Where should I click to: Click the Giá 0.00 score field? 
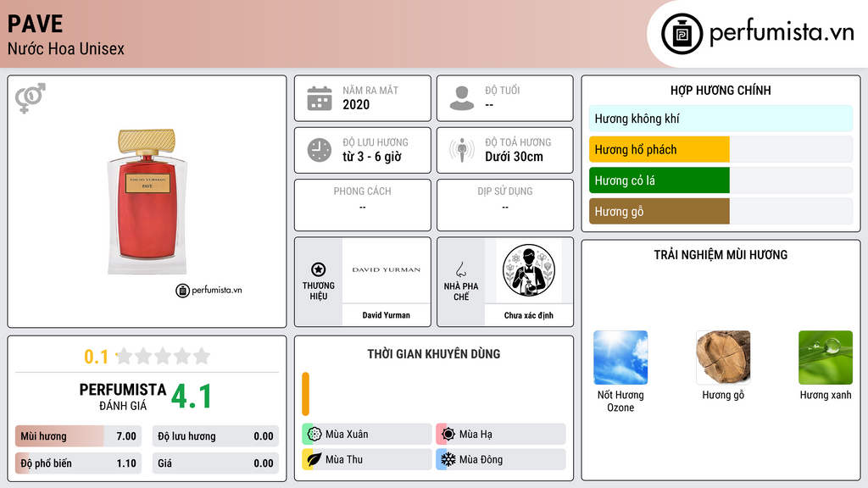point(215,463)
